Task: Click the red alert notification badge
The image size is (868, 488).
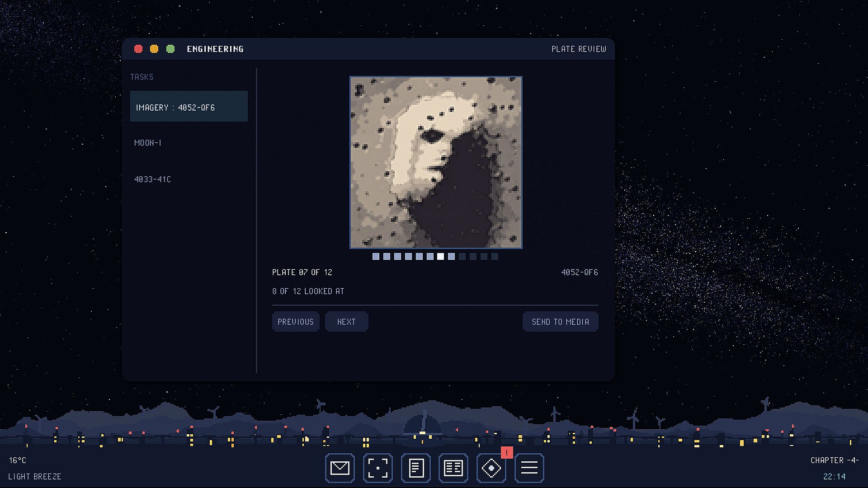Action: click(507, 452)
